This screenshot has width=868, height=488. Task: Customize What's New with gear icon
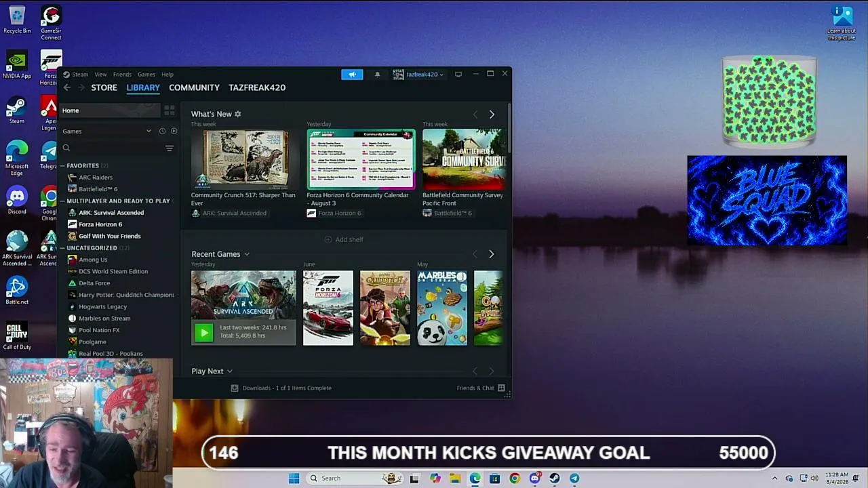tap(237, 114)
